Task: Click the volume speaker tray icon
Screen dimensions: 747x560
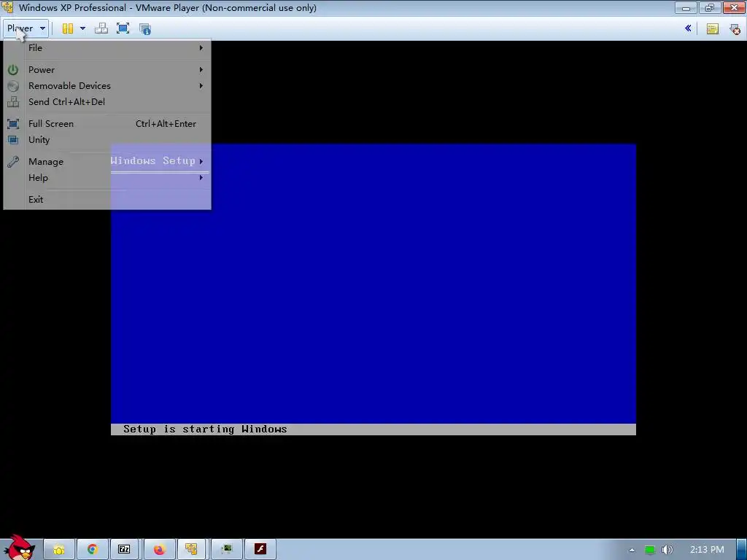Action: 667,550
